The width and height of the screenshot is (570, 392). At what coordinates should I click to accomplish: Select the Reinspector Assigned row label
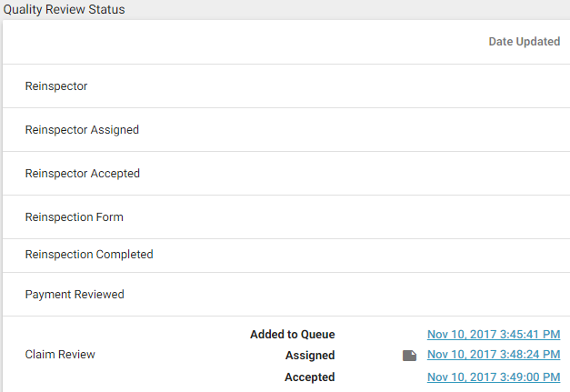coord(82,130)
